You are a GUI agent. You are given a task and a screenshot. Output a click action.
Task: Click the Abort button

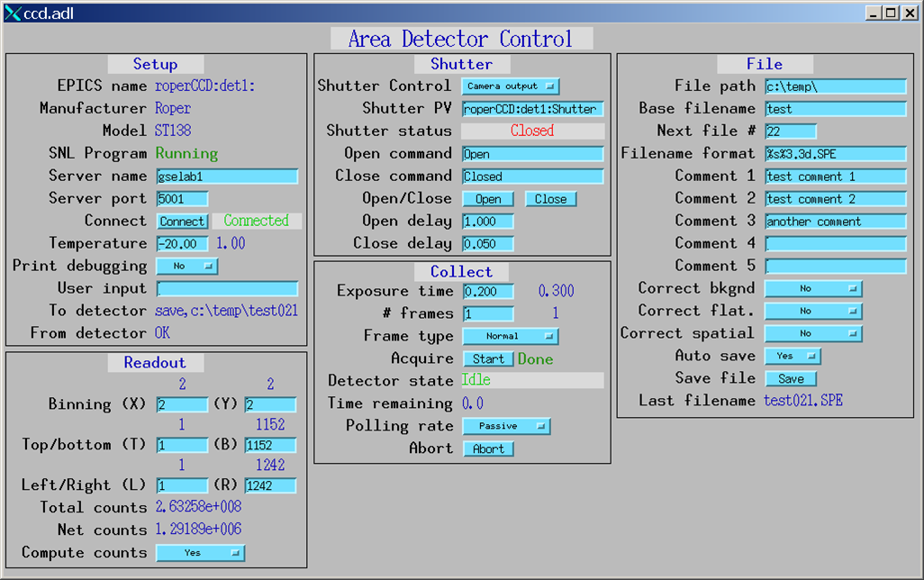click(x=488, y=449)
